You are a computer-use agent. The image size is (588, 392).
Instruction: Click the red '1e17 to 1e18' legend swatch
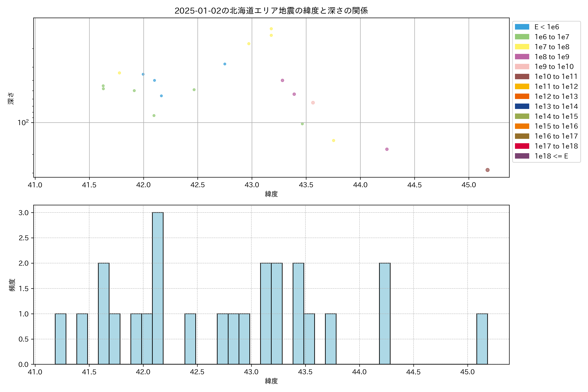pyautogui.click(x=522, y=146)
